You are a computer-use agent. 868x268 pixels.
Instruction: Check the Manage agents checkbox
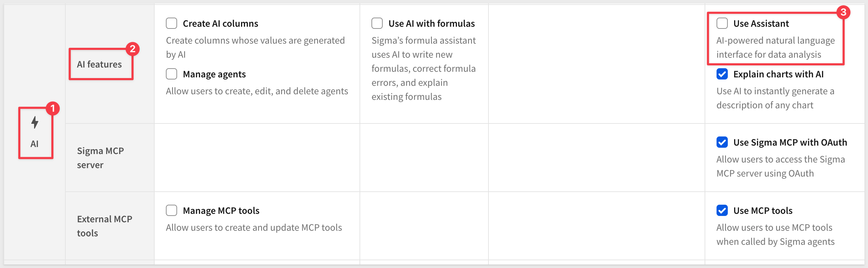click(x=171, y=74)
